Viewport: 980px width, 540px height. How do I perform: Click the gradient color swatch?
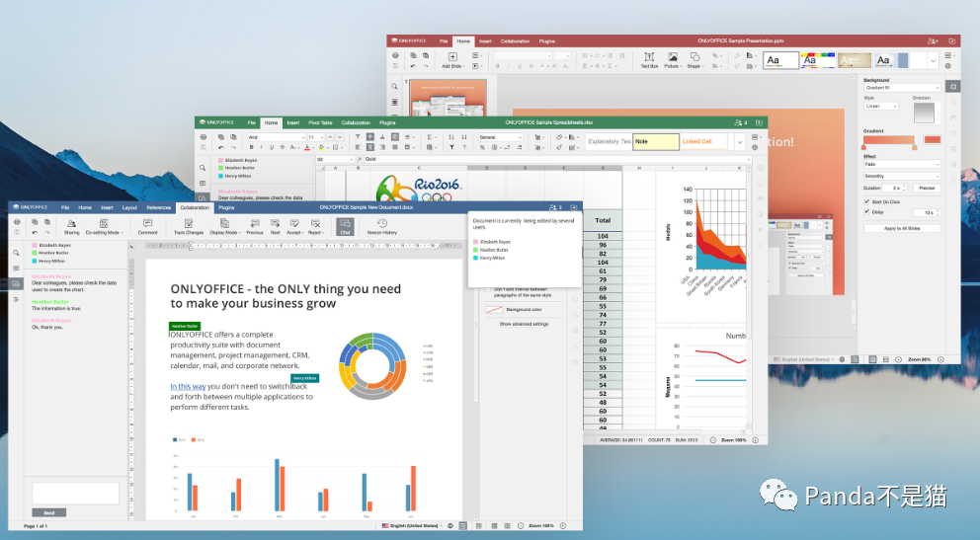click(x=932, y=140)
